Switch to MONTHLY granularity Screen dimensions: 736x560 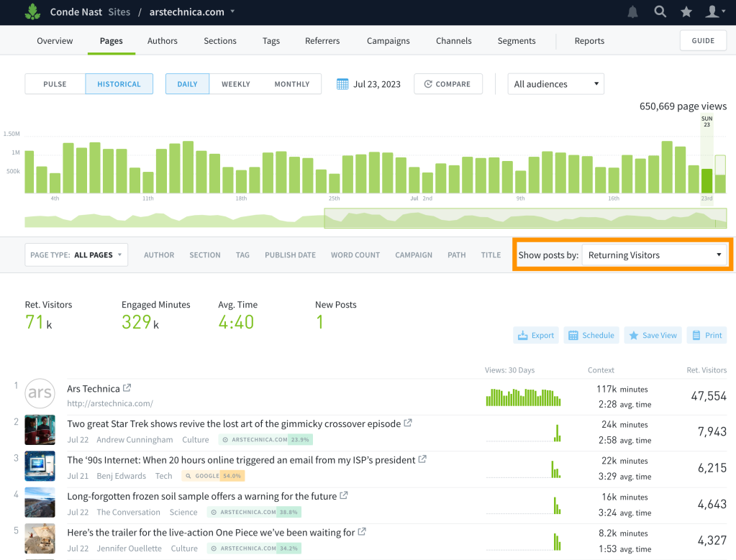click(292, 84)
